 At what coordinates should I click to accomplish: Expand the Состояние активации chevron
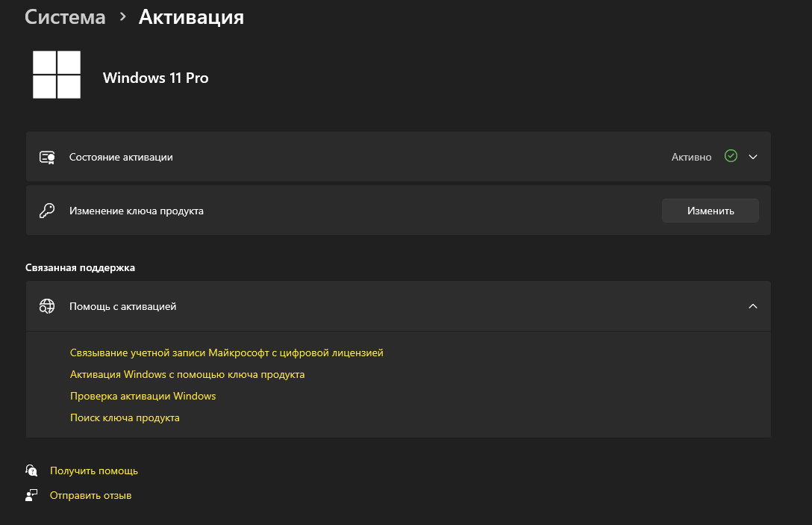753,157
